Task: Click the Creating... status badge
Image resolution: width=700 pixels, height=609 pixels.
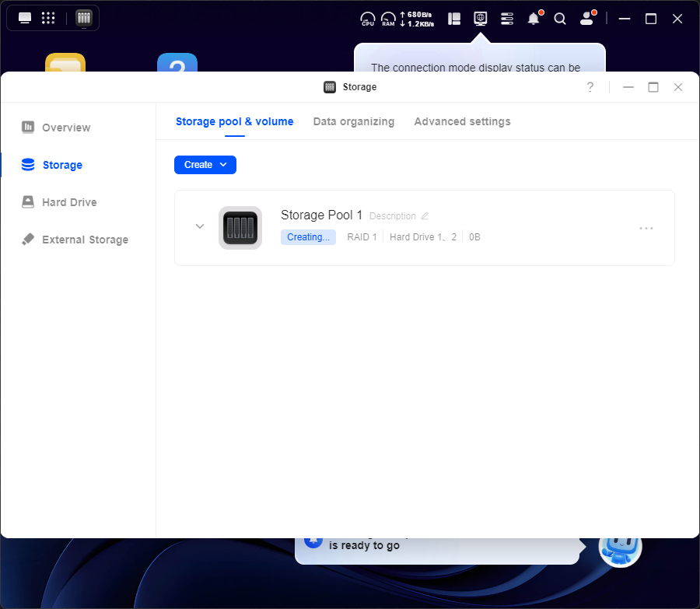Action: click(308, 237)
